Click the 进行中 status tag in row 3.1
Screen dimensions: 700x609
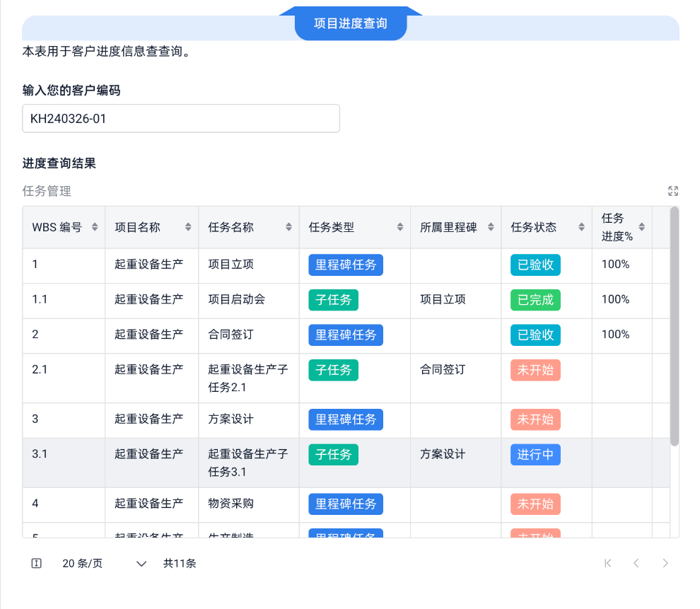(535, 455)
